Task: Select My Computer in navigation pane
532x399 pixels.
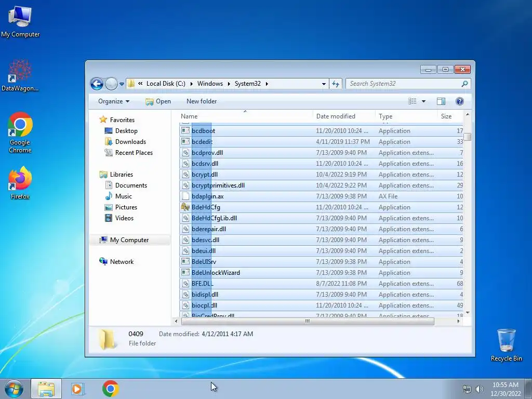Action: (129, 240)
